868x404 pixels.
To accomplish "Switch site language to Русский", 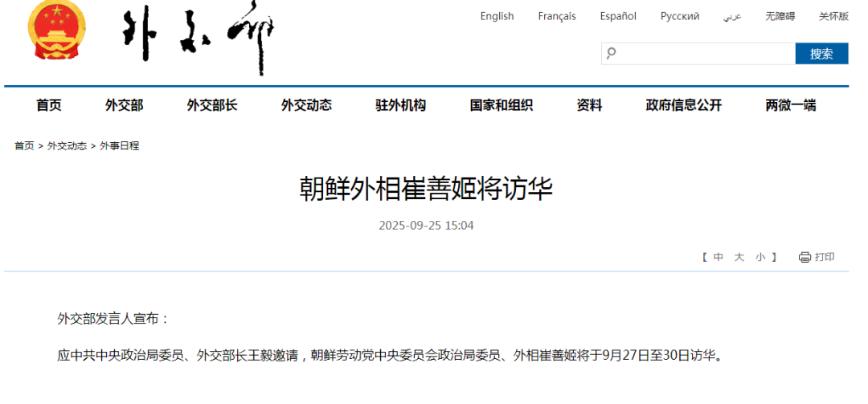I will click(680, 17).
